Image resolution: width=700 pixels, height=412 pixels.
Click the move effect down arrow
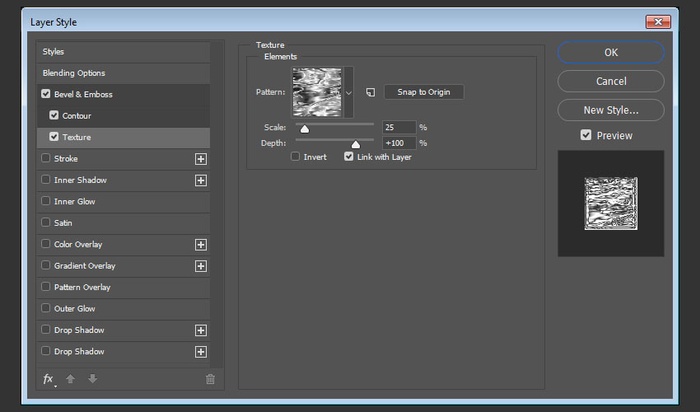tap(92, 379)
